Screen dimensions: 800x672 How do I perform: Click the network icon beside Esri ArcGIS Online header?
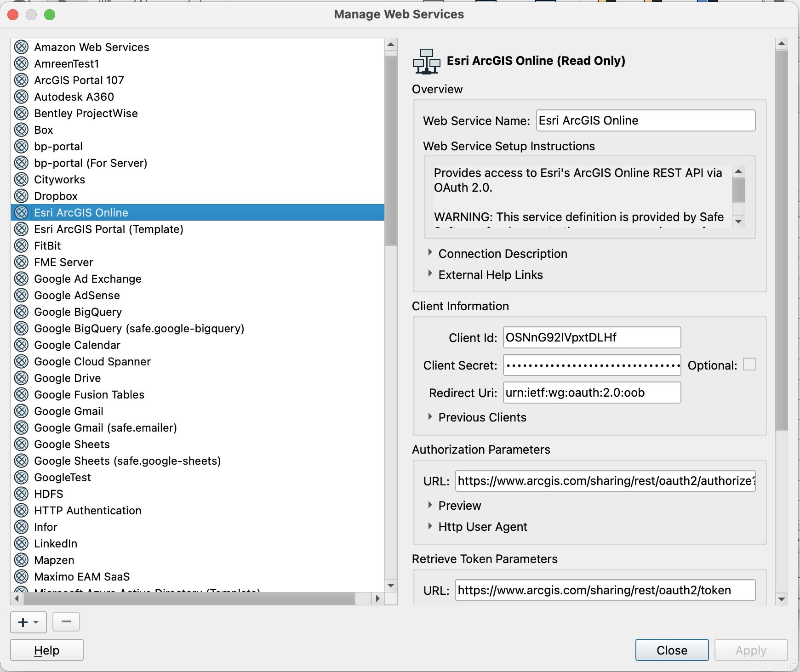coord(426,61)
